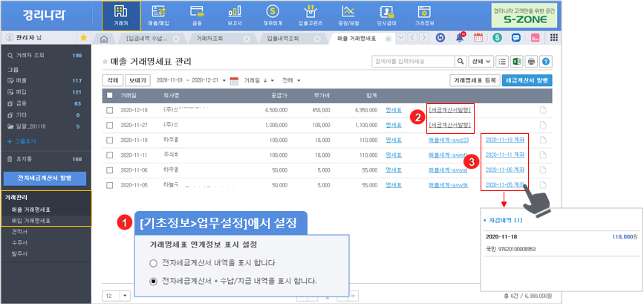This screenshot has height=304, width=644.
Task: Click the blue 세금계산서 발행 button
Action: (527, 80)
